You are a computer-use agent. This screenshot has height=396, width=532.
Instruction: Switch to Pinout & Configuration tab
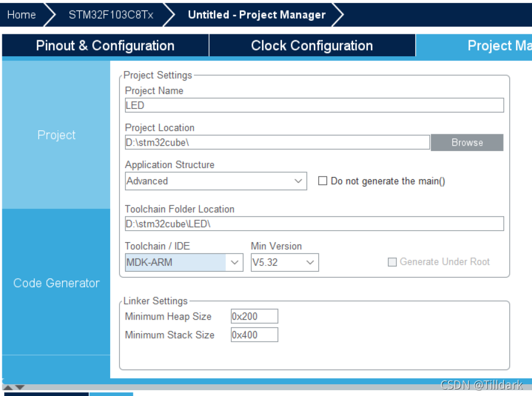105,46
